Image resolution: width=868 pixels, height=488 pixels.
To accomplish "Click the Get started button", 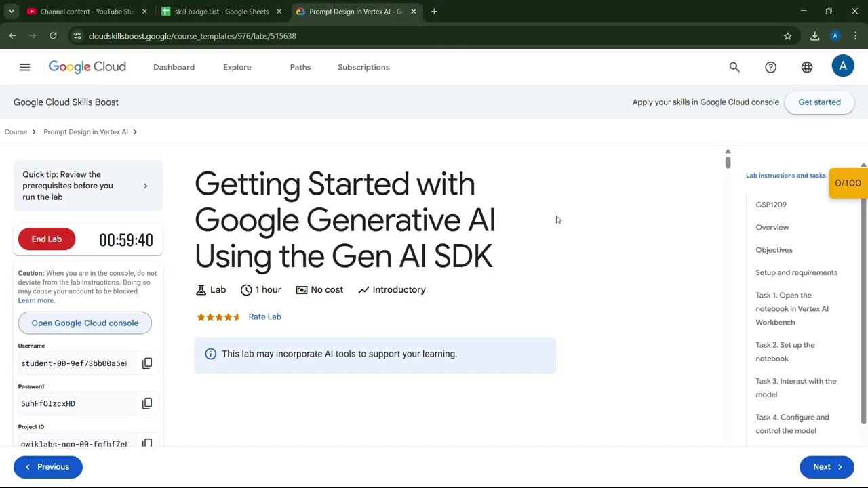I will [819, 102].
